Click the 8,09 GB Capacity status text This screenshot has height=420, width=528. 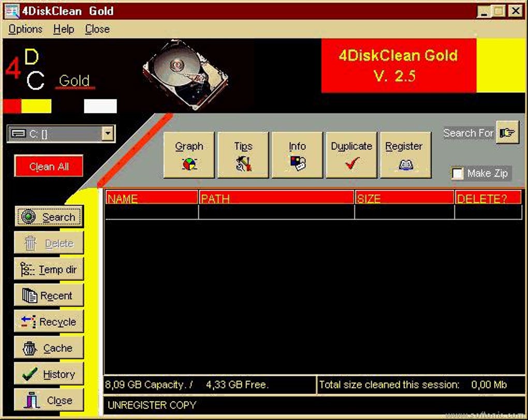coord(149,385)
